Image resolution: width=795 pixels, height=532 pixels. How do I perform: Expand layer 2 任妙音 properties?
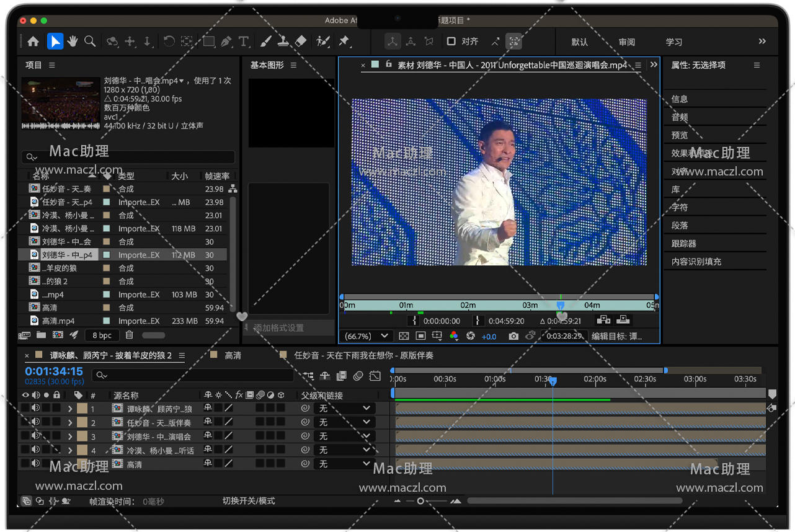[70, 422]
